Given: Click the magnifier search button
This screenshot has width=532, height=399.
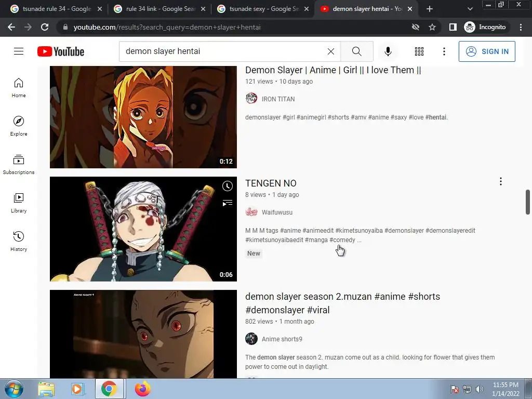Looking at the screenshot, I should (x=356, y=51).
